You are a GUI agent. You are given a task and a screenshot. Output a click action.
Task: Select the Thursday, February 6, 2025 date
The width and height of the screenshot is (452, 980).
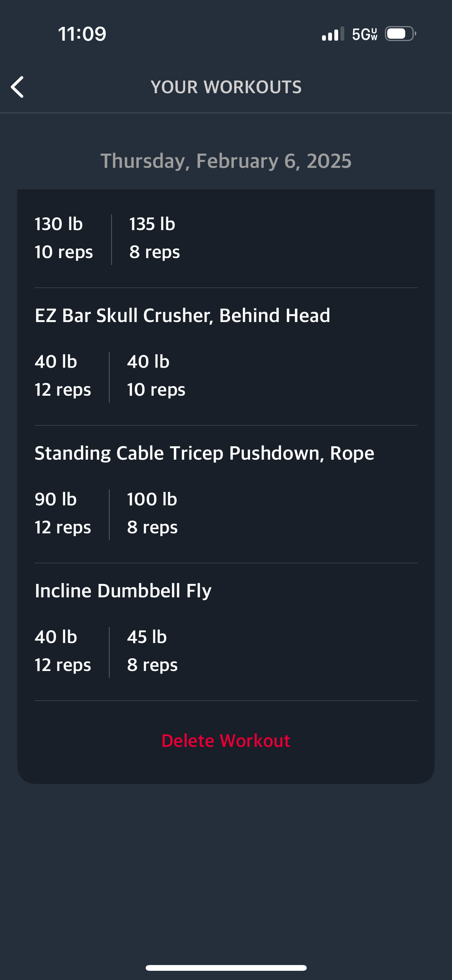[226, 161]
